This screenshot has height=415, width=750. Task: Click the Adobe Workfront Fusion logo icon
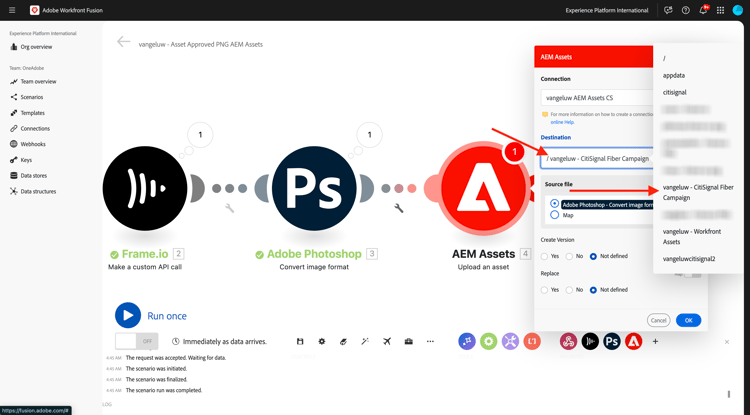tap(34, 10)
